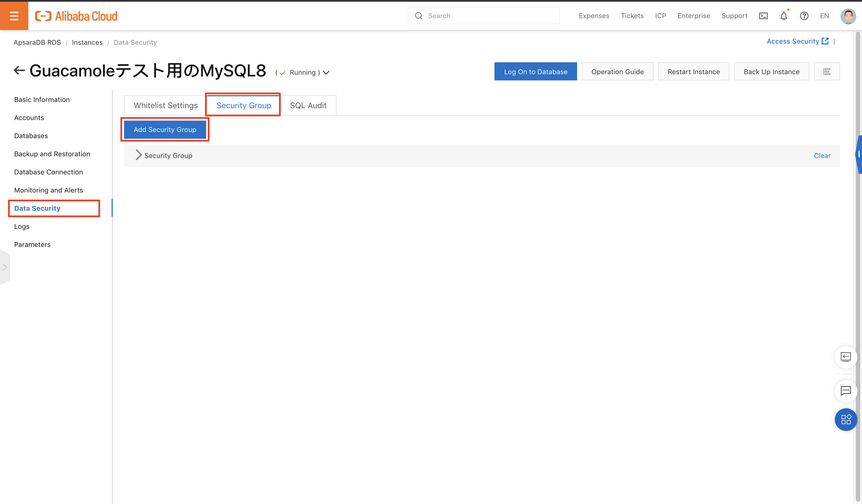Click Log On to Database button
Screen dimensions: 862x504
pos(535,71)
